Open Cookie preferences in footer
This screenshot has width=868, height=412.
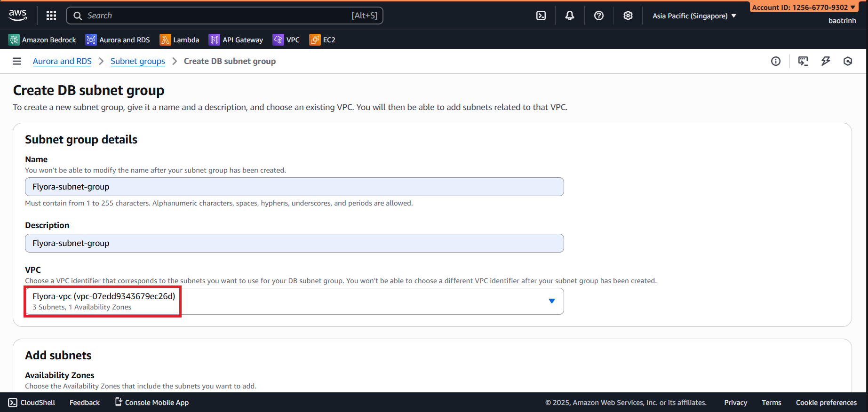click(826, 403)
